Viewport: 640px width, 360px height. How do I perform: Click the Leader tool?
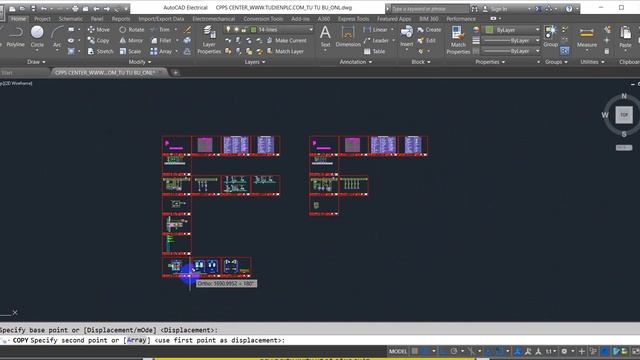376,40
